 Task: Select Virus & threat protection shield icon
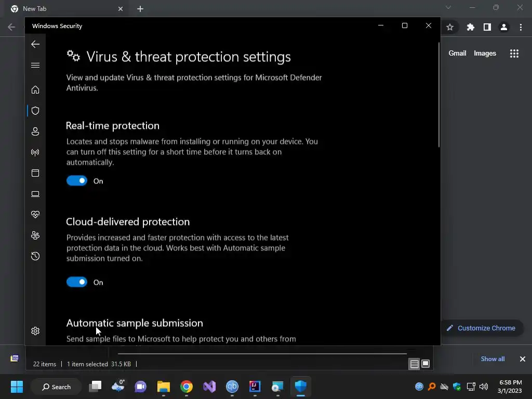[35, 111]
